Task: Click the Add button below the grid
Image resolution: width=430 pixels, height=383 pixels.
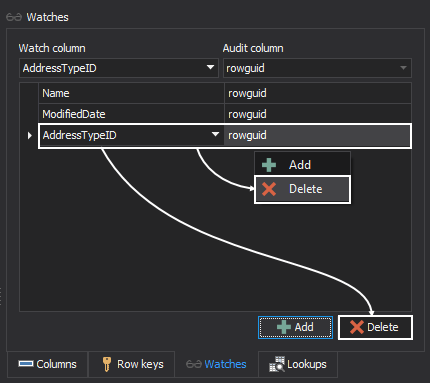Action: click(295, 327)
